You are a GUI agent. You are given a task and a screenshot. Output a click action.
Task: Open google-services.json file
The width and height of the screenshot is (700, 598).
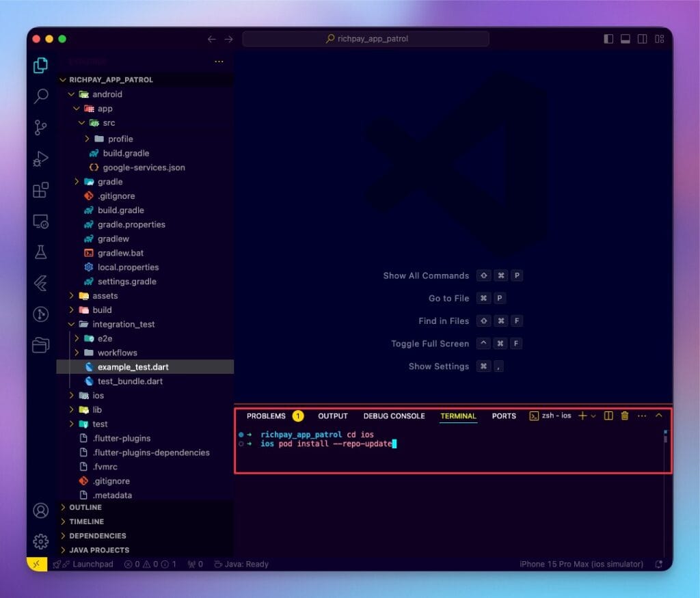pyautogui.click(x=145, y=167)
